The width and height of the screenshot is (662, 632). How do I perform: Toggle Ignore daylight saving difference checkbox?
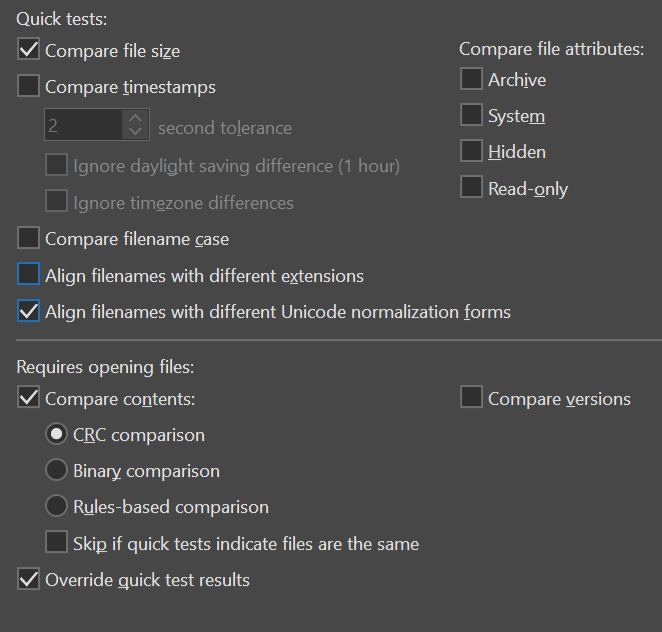(x=57, y=165)
